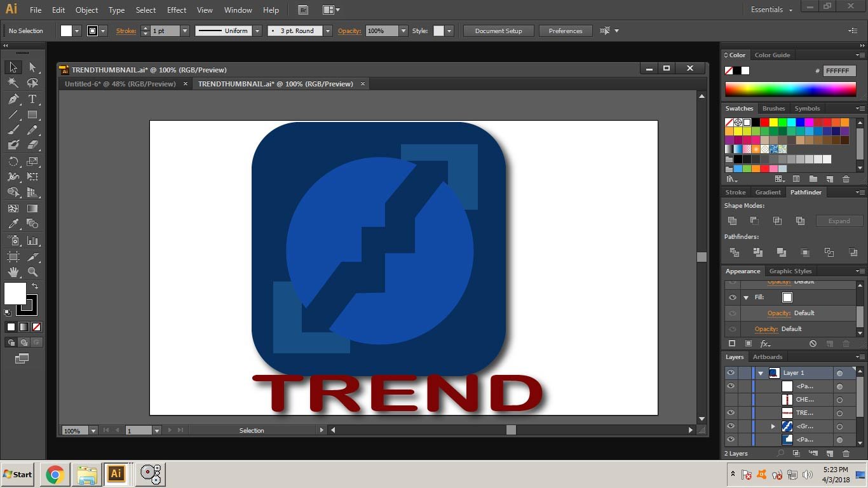
Task: Open the opacity percentage dropdown
Action: click(403, 30)
